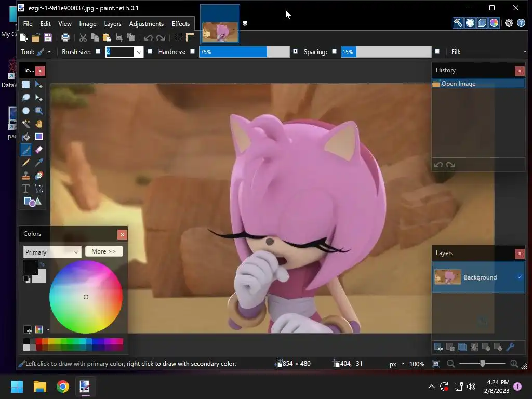Select the Ellipse Select tool

[x=26, y=111]
